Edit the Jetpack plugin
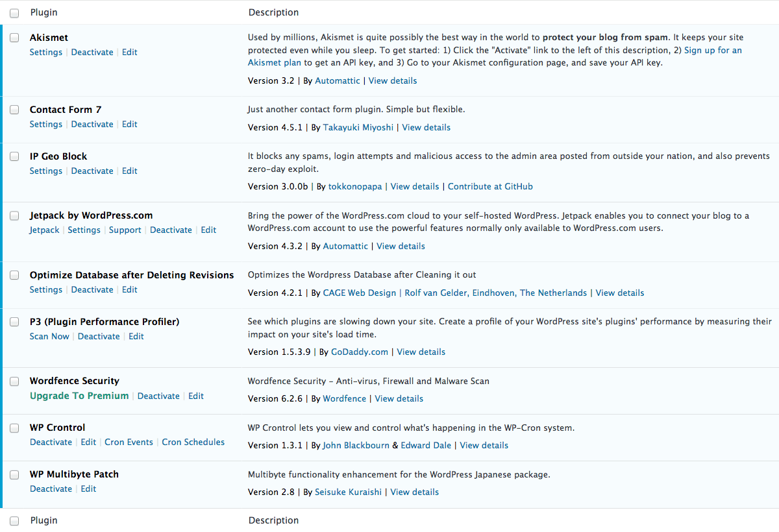 pos(208,230)
